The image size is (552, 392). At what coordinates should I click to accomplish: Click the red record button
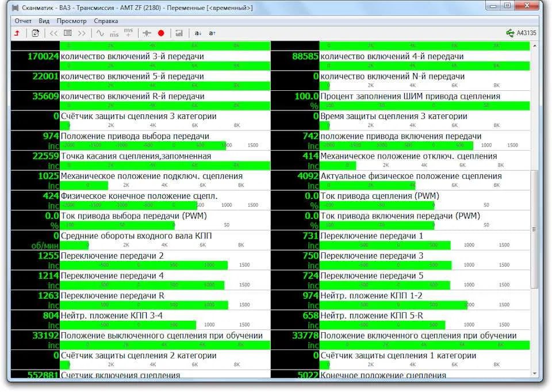[x=161, y=33]
